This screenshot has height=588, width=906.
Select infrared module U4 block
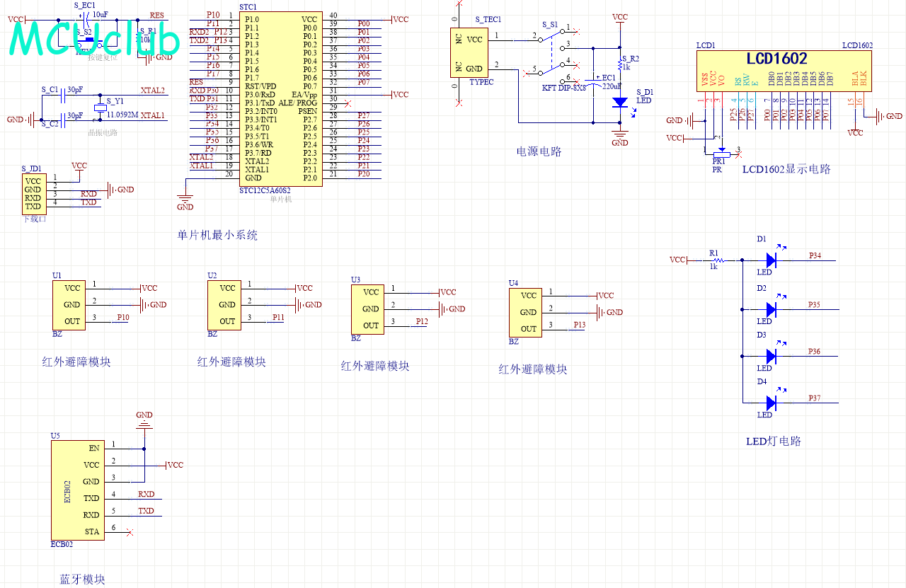pyautogui.click(x=525, y=312)
